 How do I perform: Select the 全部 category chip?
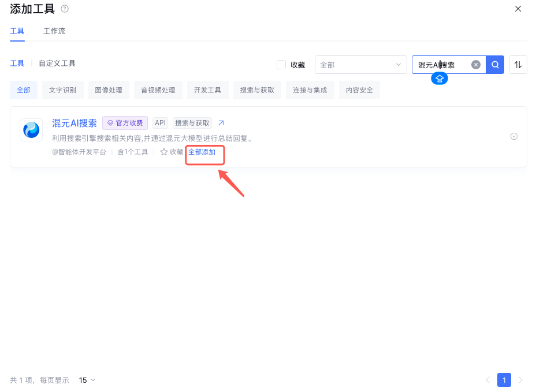coord(24,90)
